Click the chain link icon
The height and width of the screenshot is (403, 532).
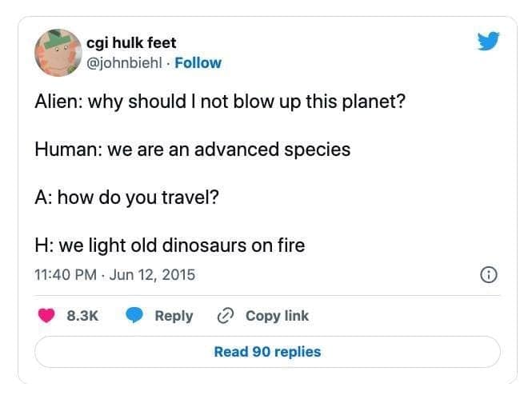(226, 316)
